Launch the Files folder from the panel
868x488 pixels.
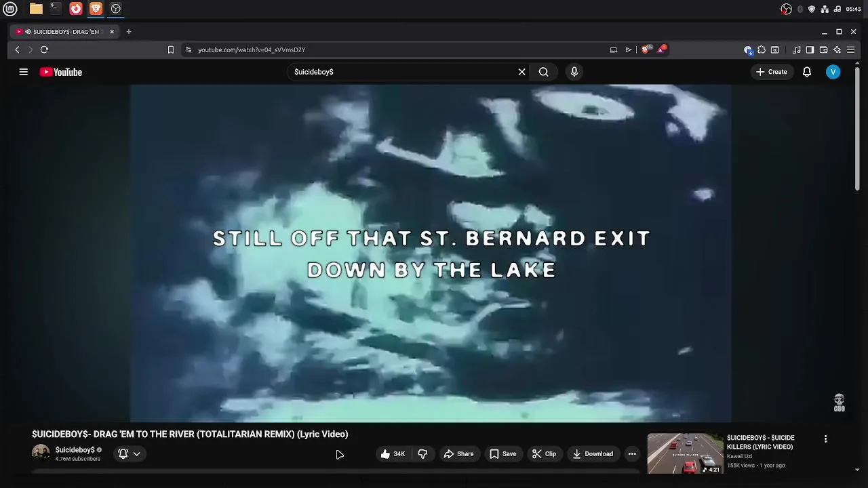tap(36, 9)
